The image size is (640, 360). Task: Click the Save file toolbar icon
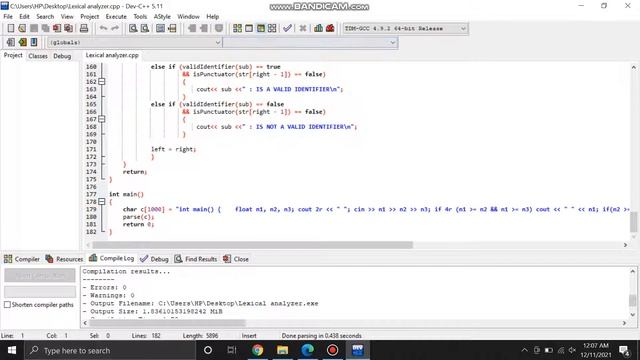coord(34,28)
